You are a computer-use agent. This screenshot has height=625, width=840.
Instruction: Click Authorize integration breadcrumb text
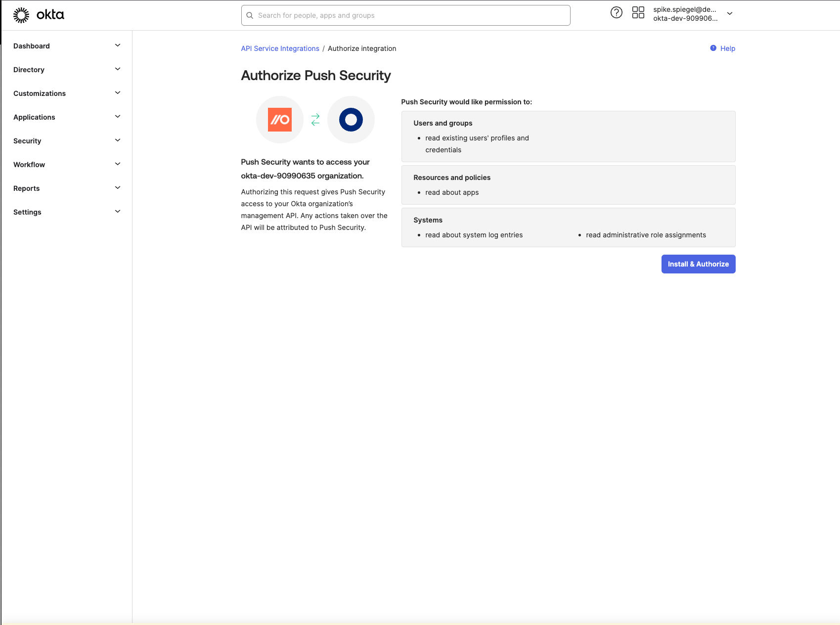362,48
